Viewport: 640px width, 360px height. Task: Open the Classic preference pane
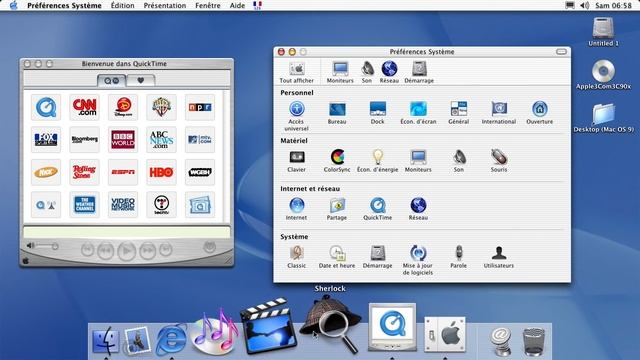click(297, 257)
